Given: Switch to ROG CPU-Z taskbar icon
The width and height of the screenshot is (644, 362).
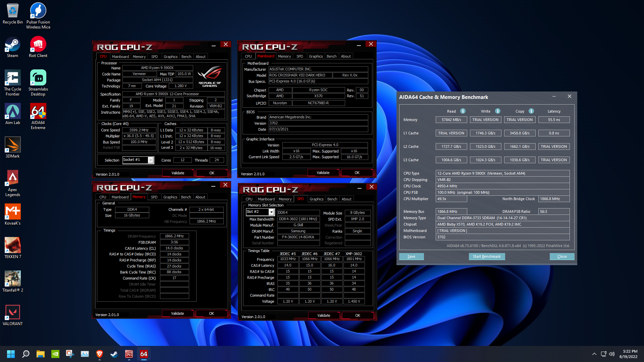Looking at the screenshot, I should coord(129,354).
